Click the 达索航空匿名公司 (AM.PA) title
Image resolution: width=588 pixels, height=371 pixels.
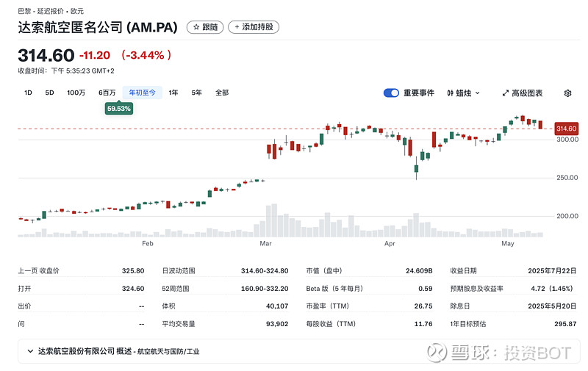click(x=98, y=27)
